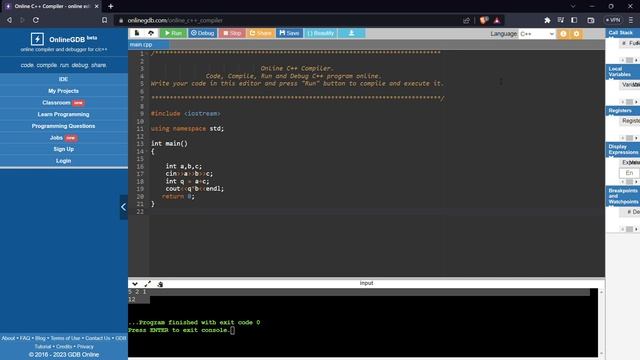Open the FAQ footer link

(25, 338)
